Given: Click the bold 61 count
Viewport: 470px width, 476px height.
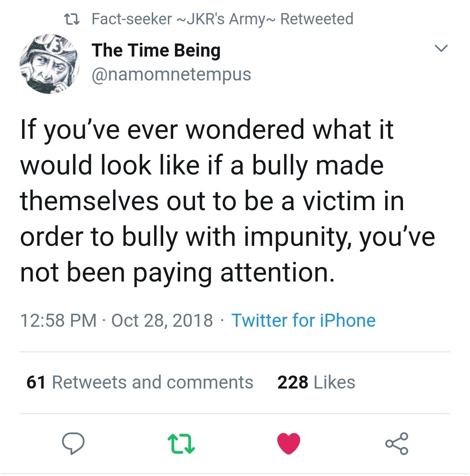Looking at the screenshot, I should coord(36,382).
